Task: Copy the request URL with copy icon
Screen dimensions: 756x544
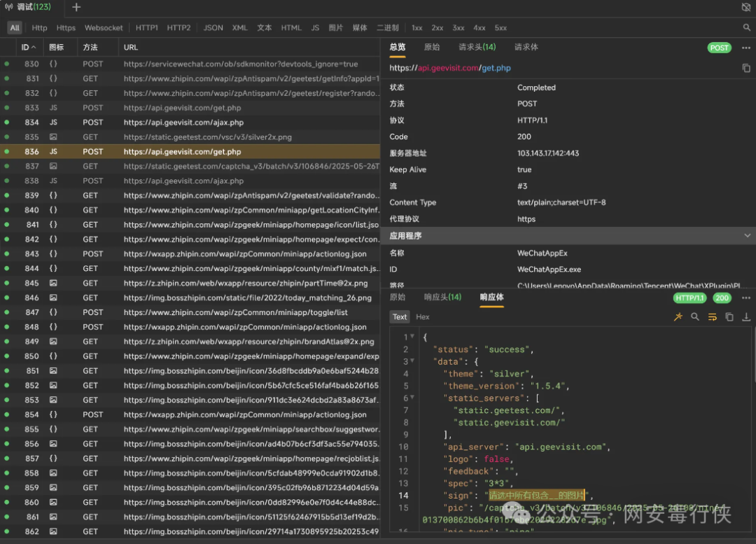Action: (746, 68)
